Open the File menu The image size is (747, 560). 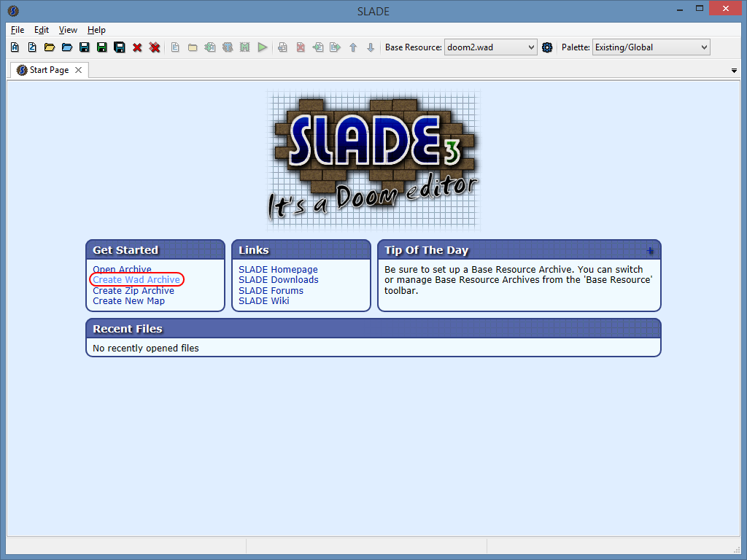[18, 29]
